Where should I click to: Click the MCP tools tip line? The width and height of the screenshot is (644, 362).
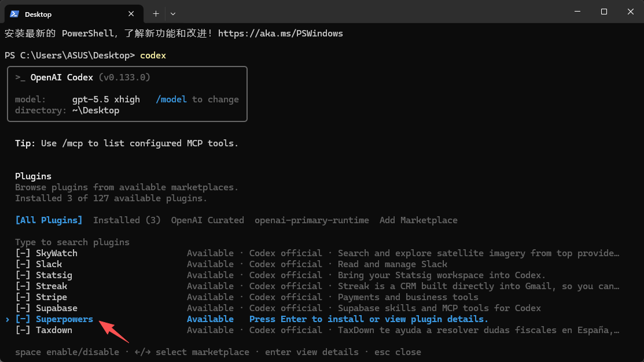coord(127,143)
